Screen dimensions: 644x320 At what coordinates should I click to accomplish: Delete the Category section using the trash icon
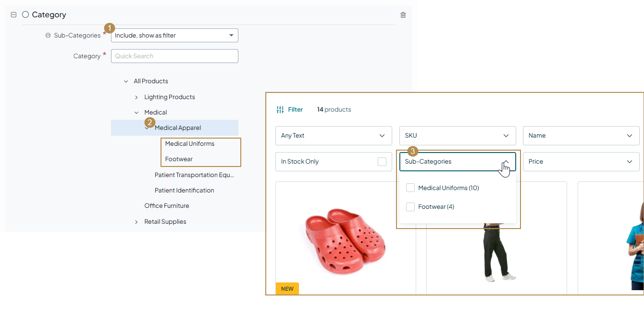tap(403, 15)
